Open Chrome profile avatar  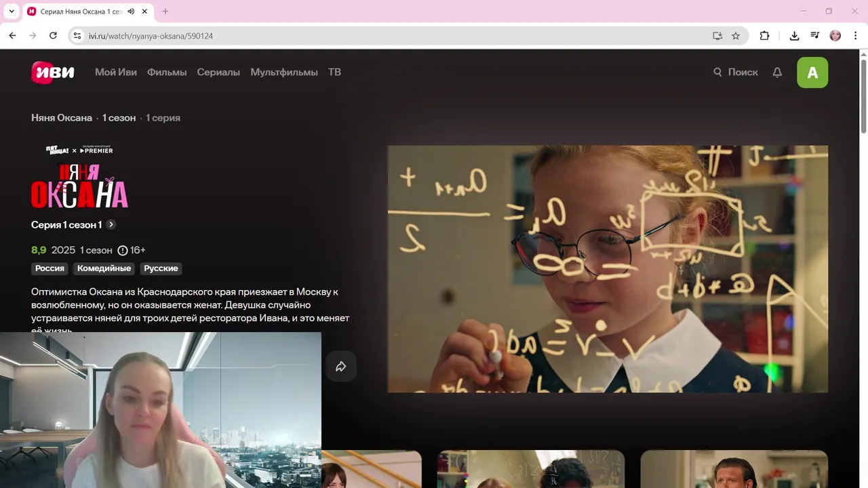(835, 36)
